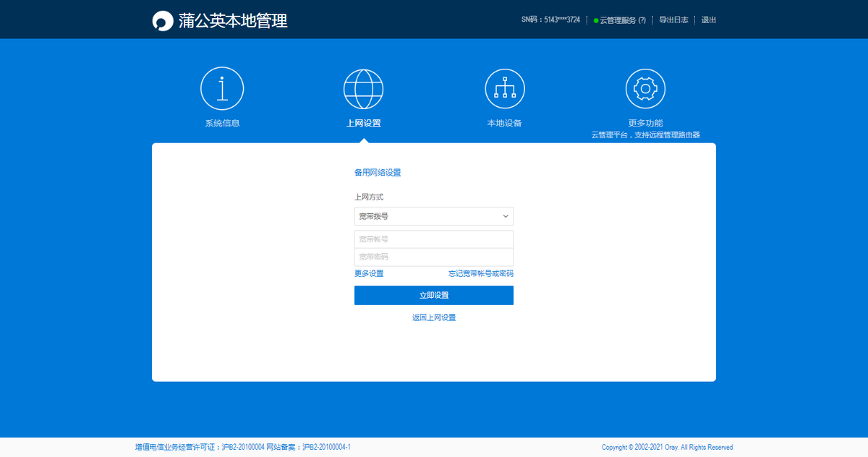Open 系统信息 info circle icon
The width and height of the screenshot is (868, 457).
coord(222,88)
